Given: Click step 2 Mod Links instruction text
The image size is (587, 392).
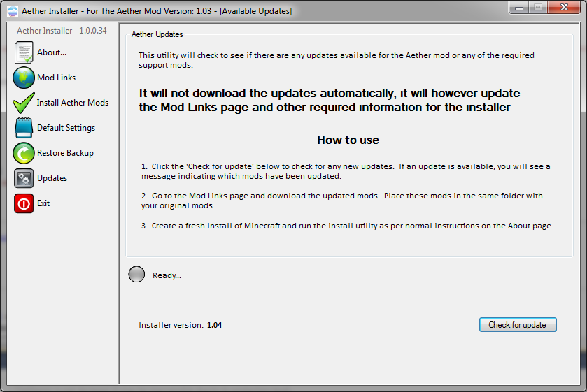Looking at the screenshot, I should (x=342, y=201).
